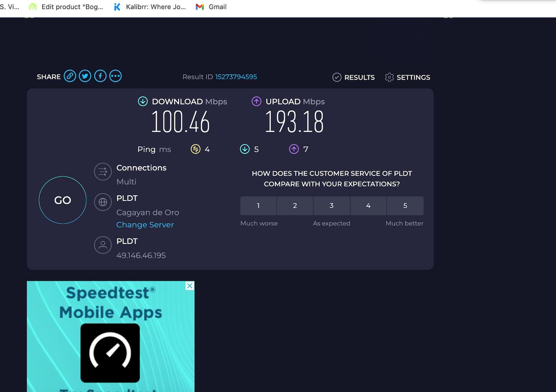Click the IP address 49.146.46.195

[141, 255]
